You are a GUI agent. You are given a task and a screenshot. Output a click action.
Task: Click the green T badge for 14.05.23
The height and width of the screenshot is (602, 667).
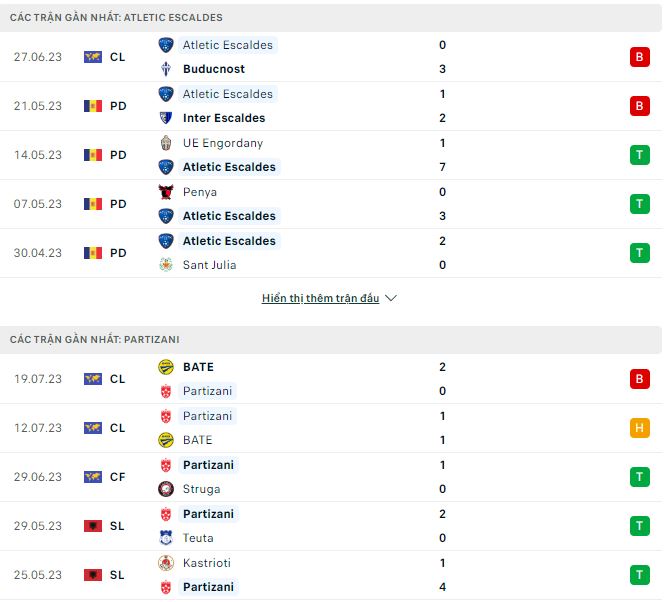[639, 155]
